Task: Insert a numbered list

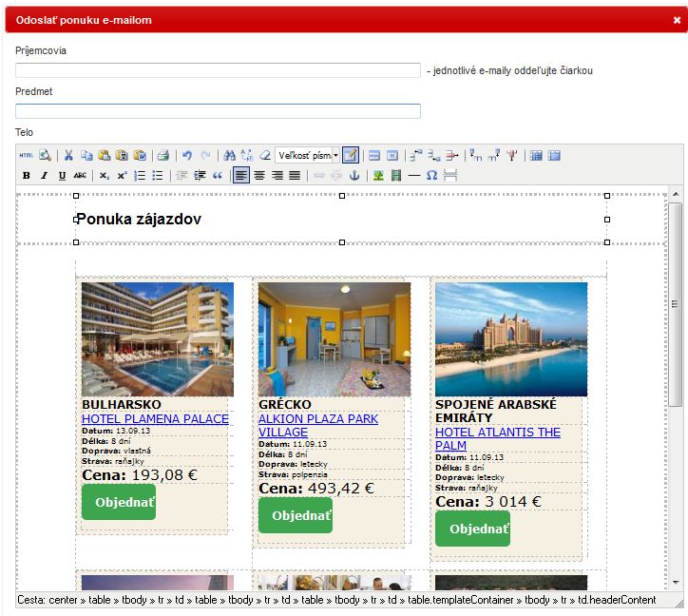Action: pos(140,176)
